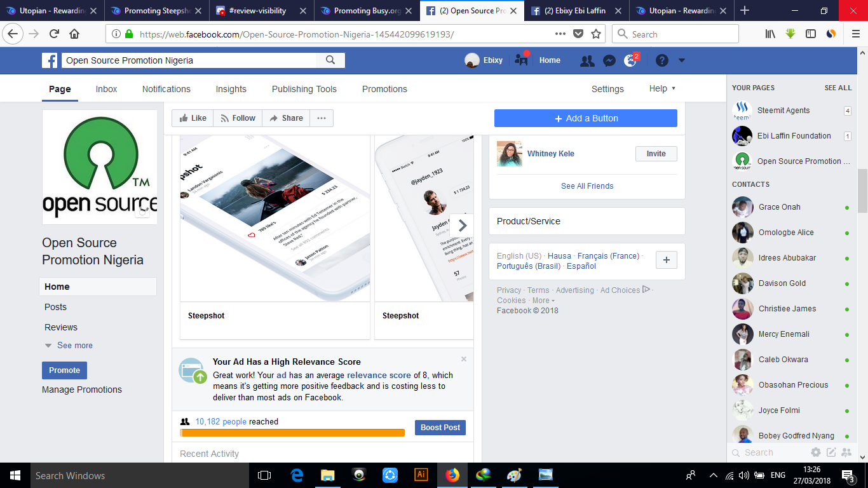Click the Follow page button
Image resolution: width=868 pixels, height=488 pixels.
coord(238,118)
